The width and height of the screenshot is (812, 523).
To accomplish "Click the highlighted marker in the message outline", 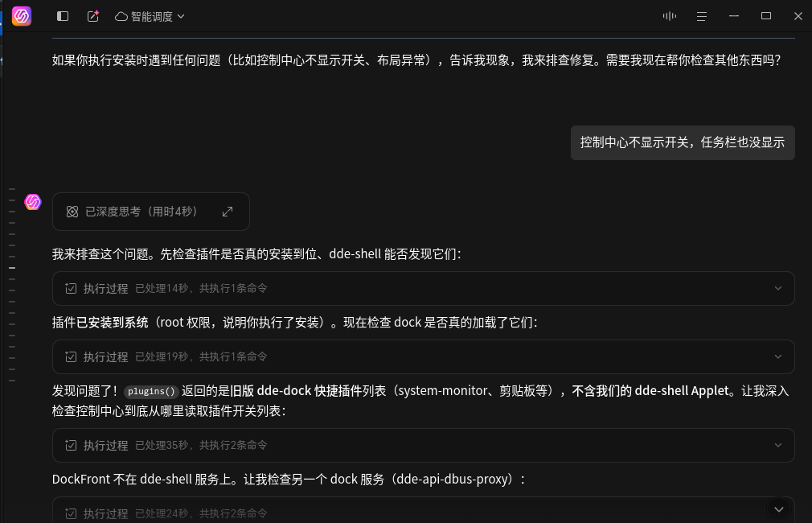I will click(x=12, y=268).
